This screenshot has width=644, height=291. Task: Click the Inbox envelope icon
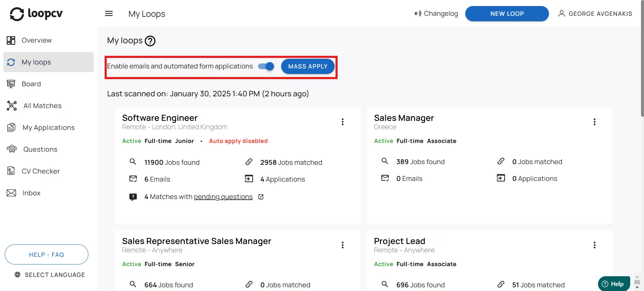[x=11, y=193]
